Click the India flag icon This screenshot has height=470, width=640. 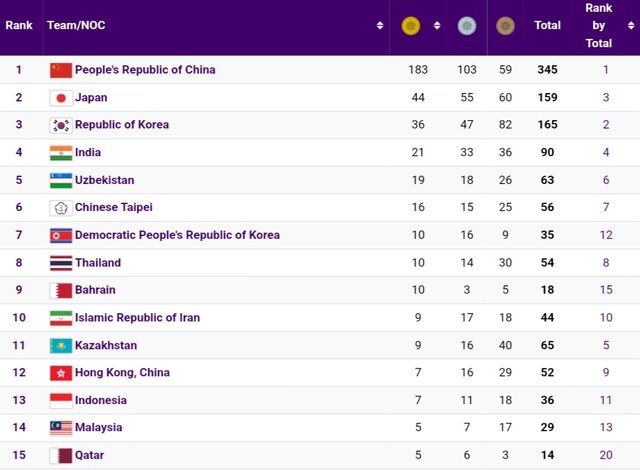[x=61, y=153]
